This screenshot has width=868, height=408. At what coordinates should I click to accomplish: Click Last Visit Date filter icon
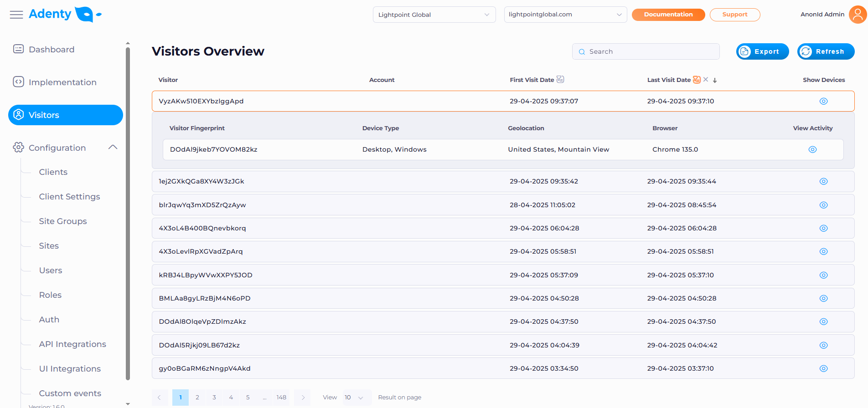(x=697, y=80)
